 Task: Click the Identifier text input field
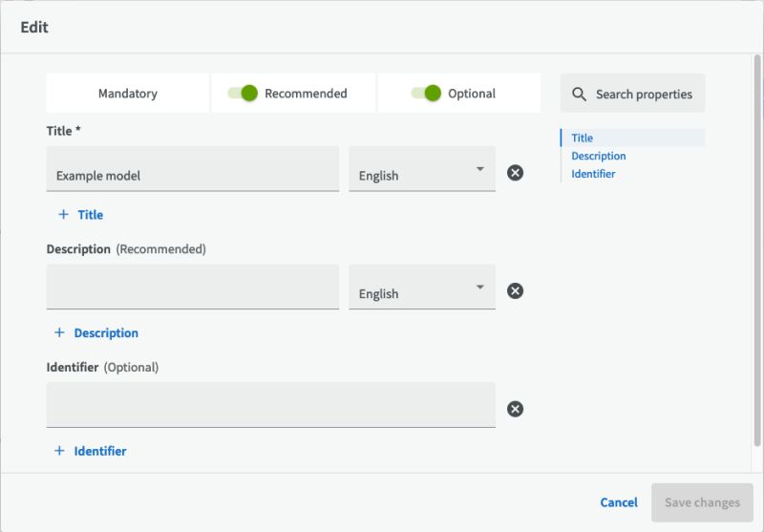270,405
